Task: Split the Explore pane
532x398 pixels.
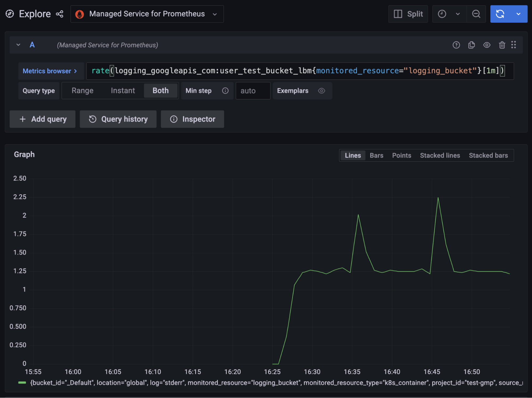Action: click(x=408, y=14)
